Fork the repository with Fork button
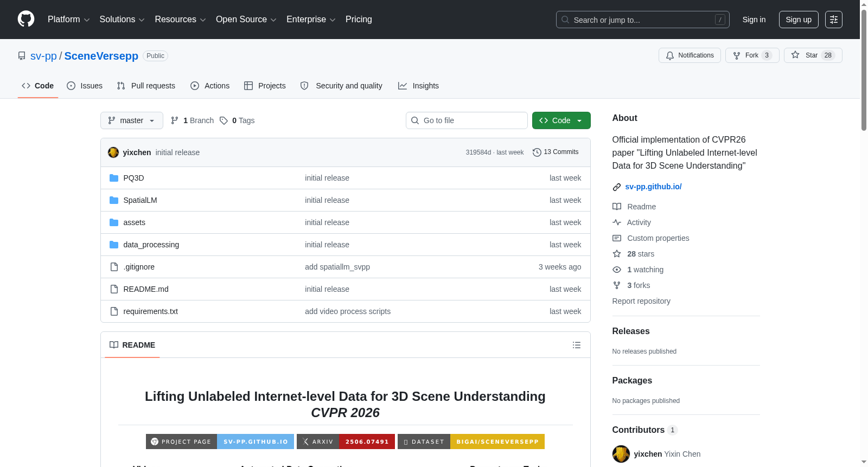868x467 pixels. pos(752,55)
